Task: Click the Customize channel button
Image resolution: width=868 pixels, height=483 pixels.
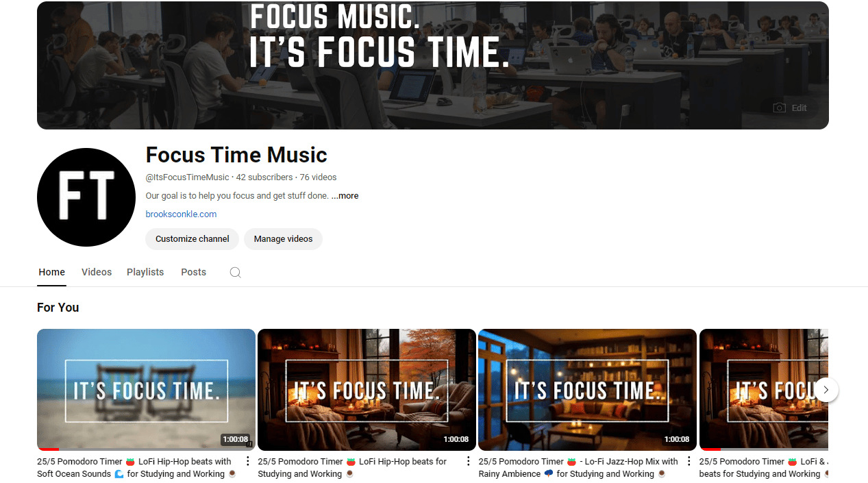Action: pyautogui.click(x=193, y=239)
